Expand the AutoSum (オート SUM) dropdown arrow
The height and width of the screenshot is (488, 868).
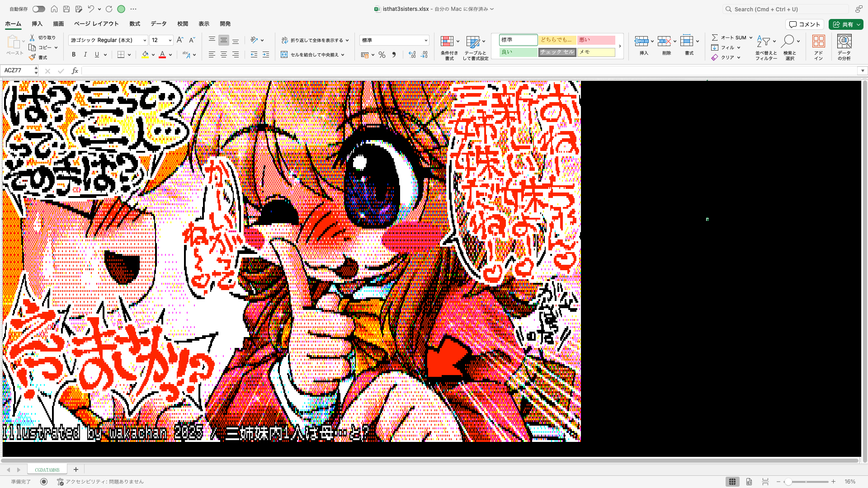[x=751, y=38]
